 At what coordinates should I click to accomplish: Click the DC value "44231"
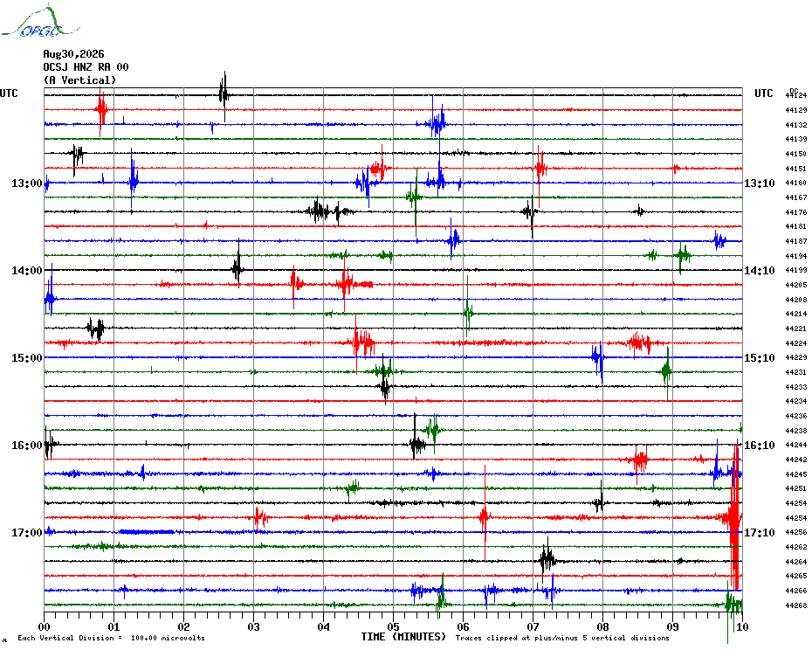coord(796,372)
